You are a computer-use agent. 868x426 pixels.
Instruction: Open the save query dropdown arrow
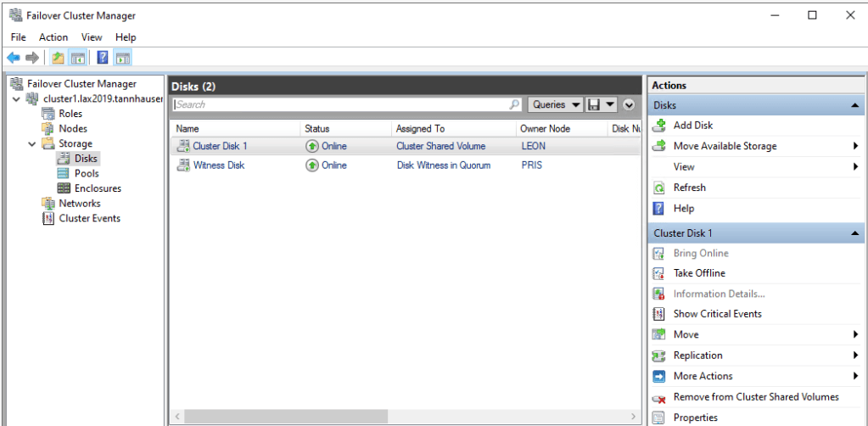[610, 104]
